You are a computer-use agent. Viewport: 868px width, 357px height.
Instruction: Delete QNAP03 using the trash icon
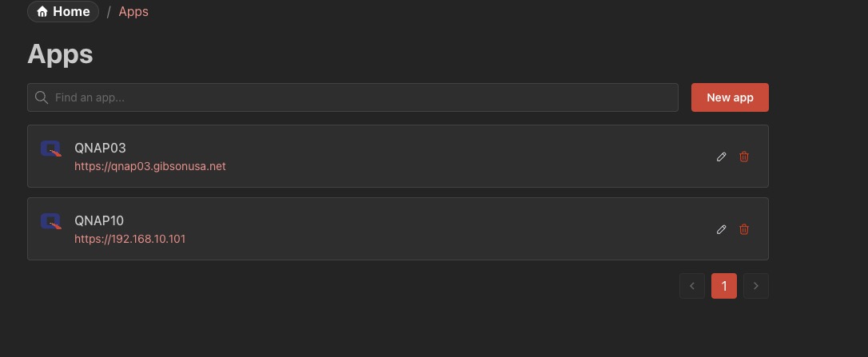[x=744, y=157]
